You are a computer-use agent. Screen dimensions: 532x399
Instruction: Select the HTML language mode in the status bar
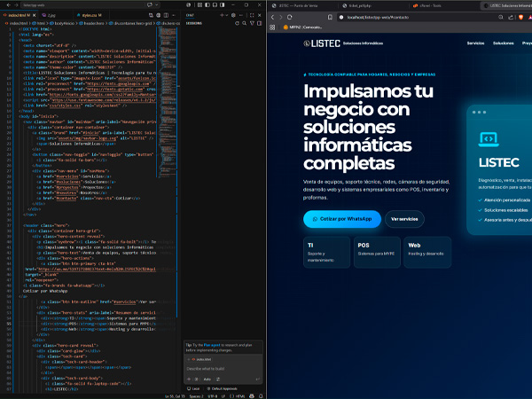tap(237, 396)
